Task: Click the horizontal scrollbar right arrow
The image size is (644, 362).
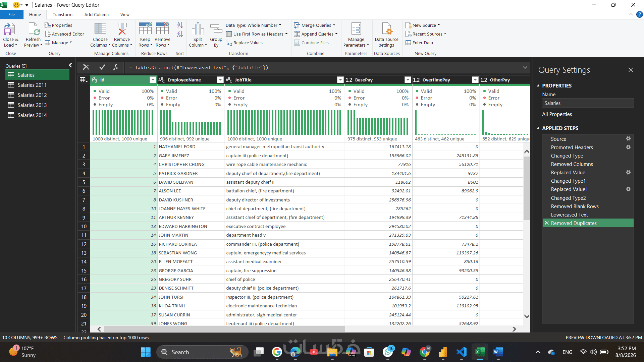Action: (x=515, y=329)
